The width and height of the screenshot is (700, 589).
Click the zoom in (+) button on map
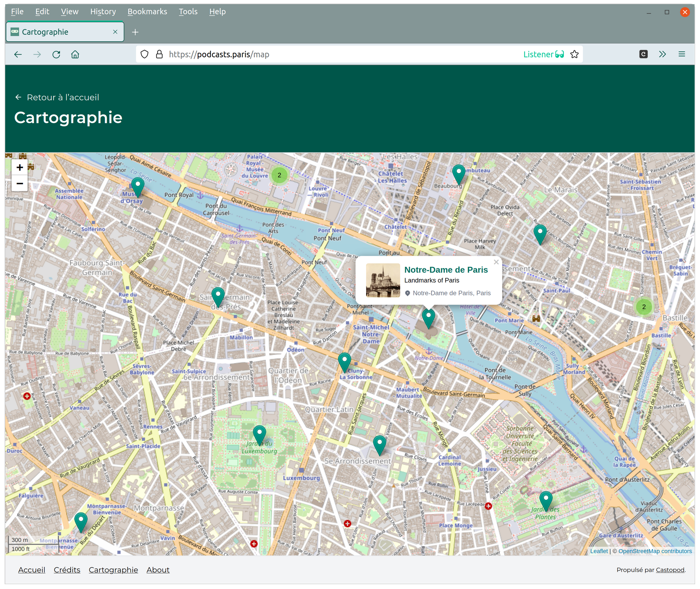pos(19,168)
